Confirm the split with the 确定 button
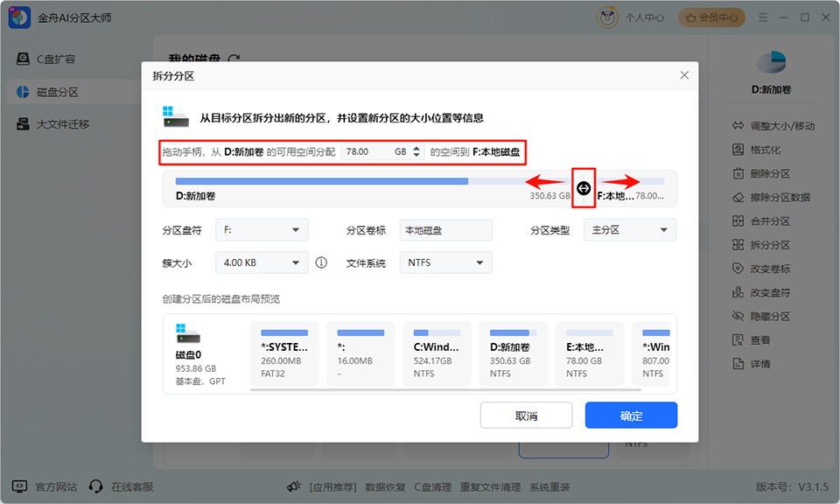 [x=630, y=415]
